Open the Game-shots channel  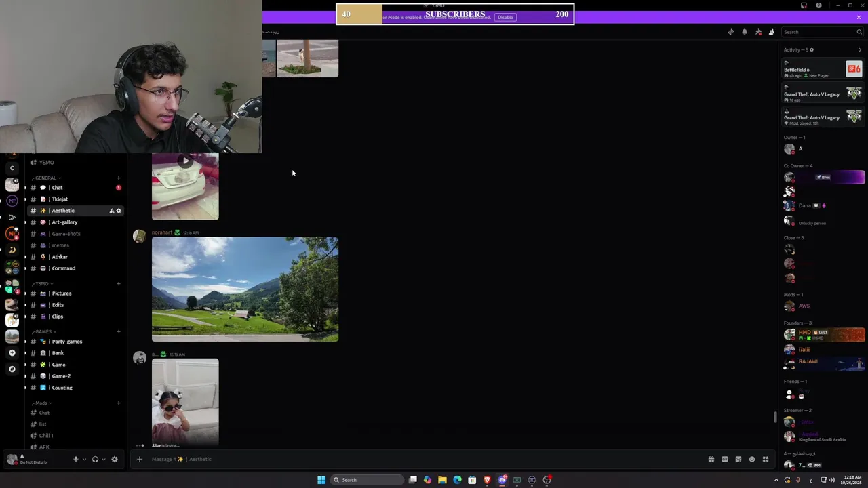tap(75, 234)
